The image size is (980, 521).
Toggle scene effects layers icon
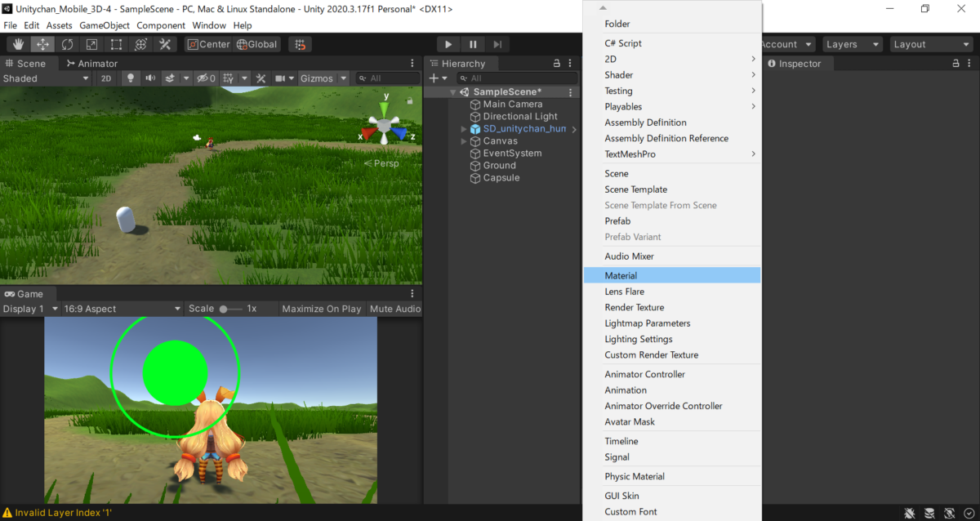click(170, 78)
